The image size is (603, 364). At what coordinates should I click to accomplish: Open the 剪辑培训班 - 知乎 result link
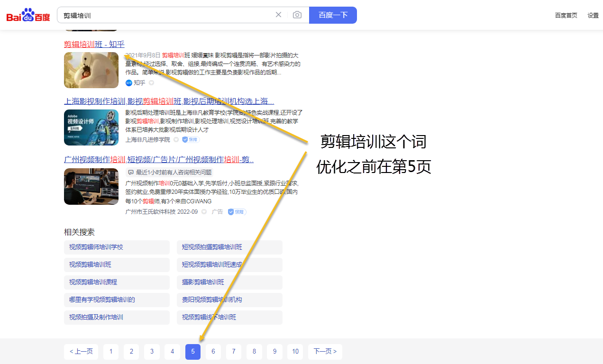tap(93, 44)
